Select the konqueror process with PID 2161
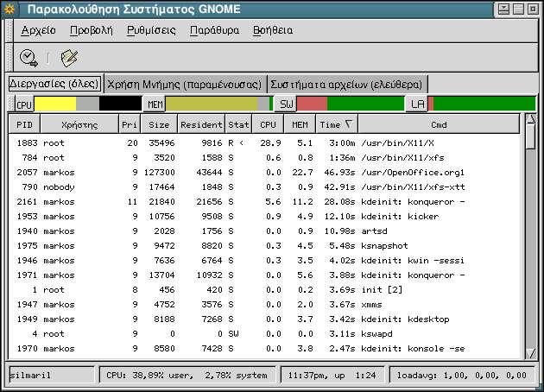 tap(264, 202)
